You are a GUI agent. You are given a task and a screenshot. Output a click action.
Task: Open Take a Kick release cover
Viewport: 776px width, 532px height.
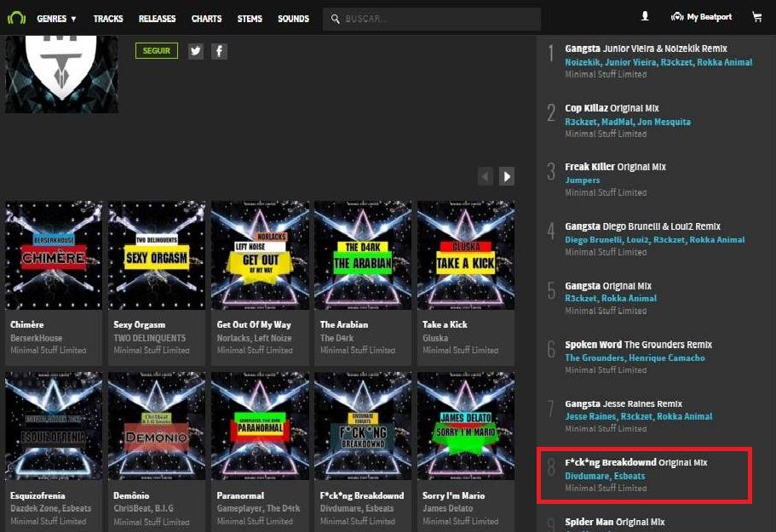coord(466,255)
